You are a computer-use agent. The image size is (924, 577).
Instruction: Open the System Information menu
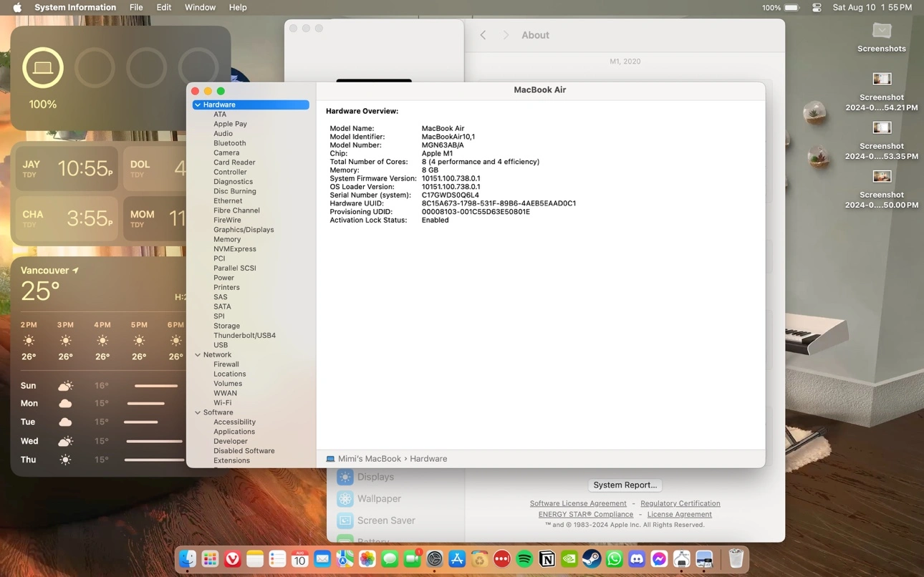[x=75, y=8]
